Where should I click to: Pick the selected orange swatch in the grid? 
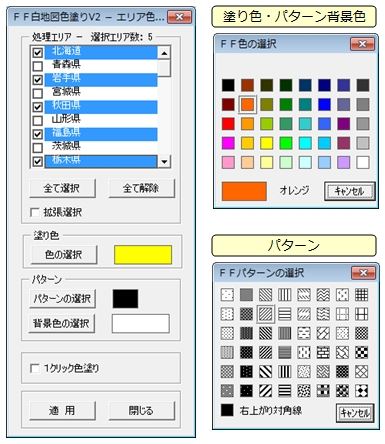(x=247, y=104)
